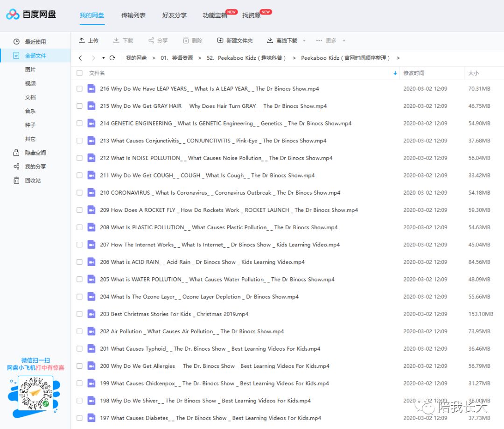Expand the 离线下载 dropdown arrow
The image size is (504, 429).
(x=304, y=41)
